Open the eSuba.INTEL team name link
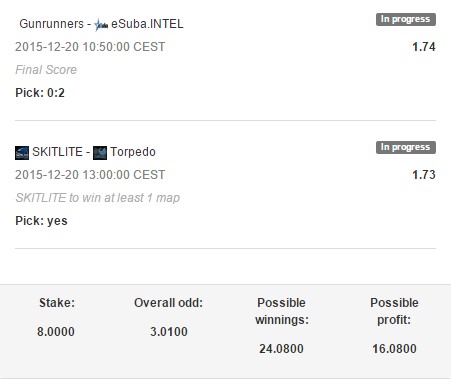Viewport: 451px width, 379px height. (147, 24)
